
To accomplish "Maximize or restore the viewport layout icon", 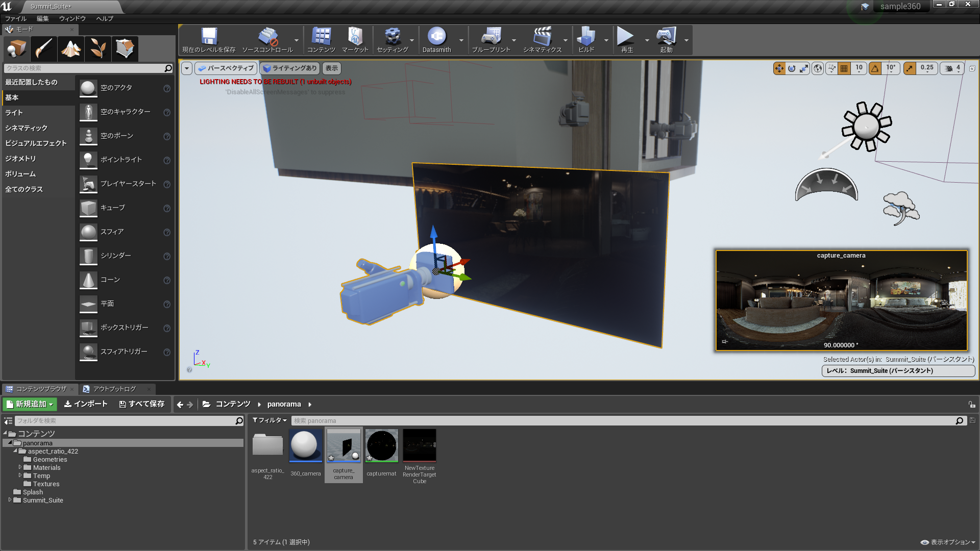I will (972, 68).
